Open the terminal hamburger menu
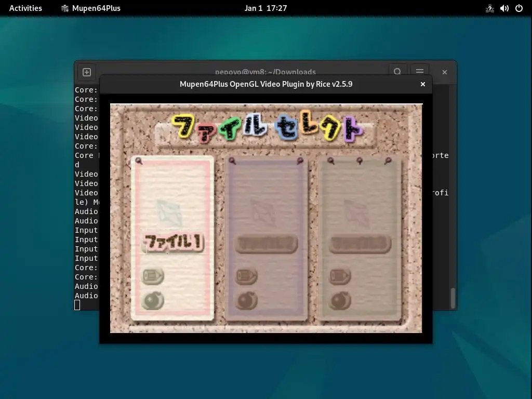 420,72
